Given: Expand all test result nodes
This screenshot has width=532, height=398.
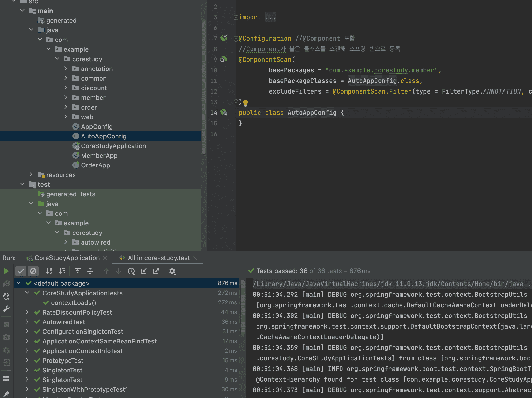Looking at the screenshot, I should [x=77, y=271].
